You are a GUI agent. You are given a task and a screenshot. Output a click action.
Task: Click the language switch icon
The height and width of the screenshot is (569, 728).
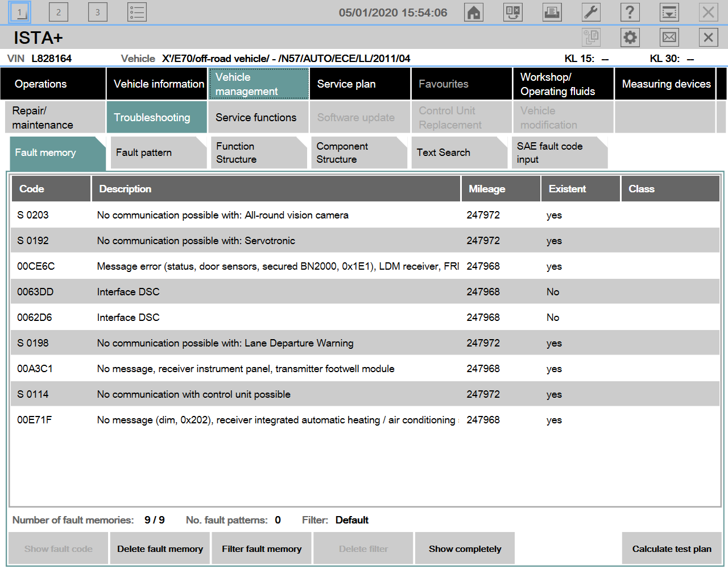513,13
